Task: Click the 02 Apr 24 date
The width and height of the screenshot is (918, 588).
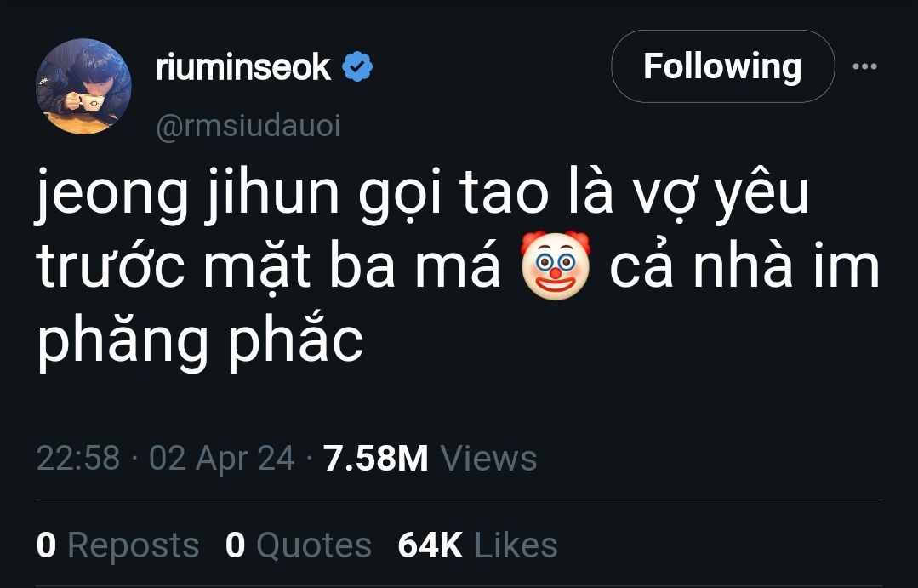Action: [222, 458]
